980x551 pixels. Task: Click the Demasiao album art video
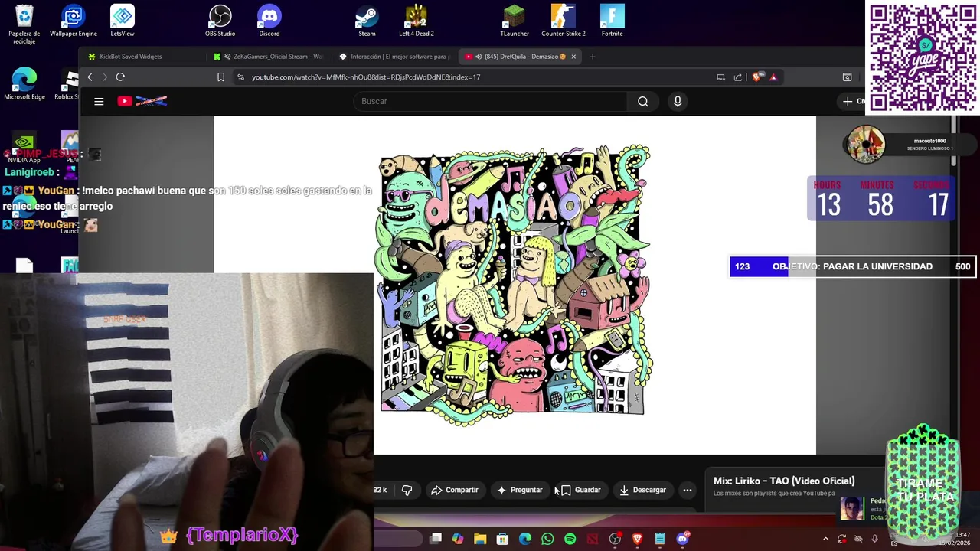(514, 285)
